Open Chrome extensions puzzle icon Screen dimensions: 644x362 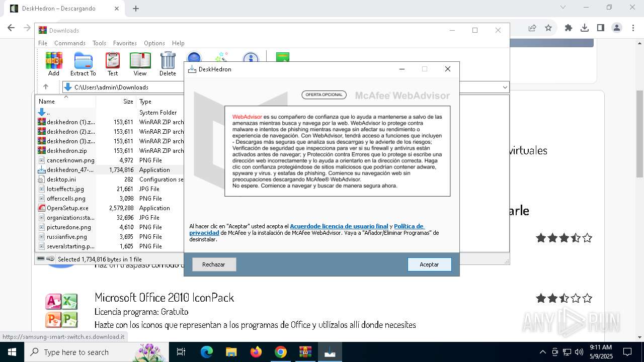569,28
